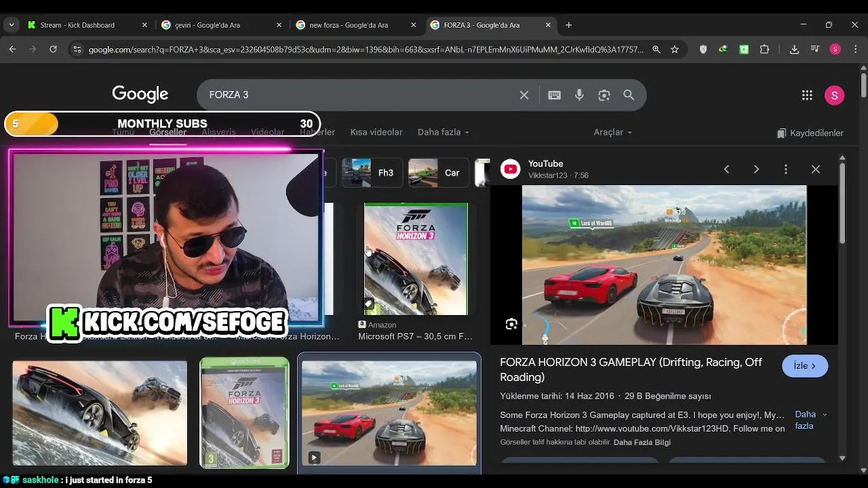This screenshot has width=868, height=488.
Task: Start voice search with the microphone
Action: coord(579,95)
